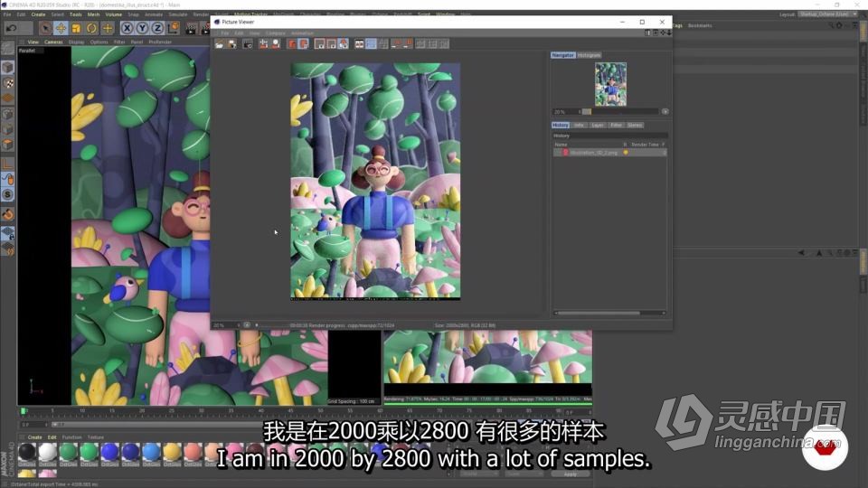Open the viewport Cameras menu
Screen dimensions: 868x488
pyautogui.click(x=53, y=42)
